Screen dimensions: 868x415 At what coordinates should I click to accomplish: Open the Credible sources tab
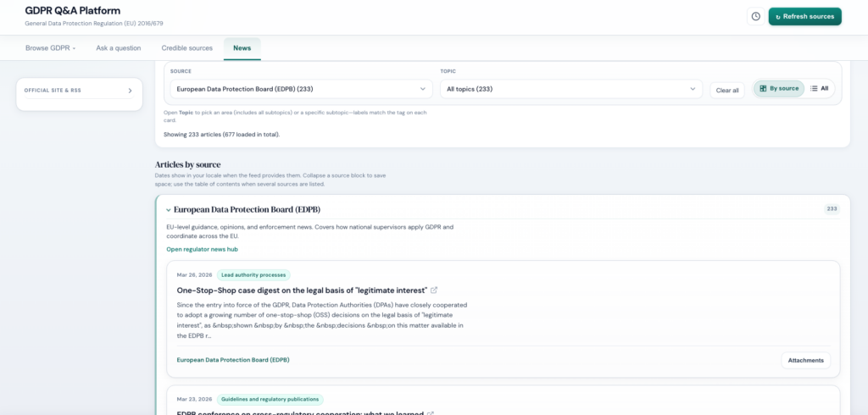tap(186, 48)
